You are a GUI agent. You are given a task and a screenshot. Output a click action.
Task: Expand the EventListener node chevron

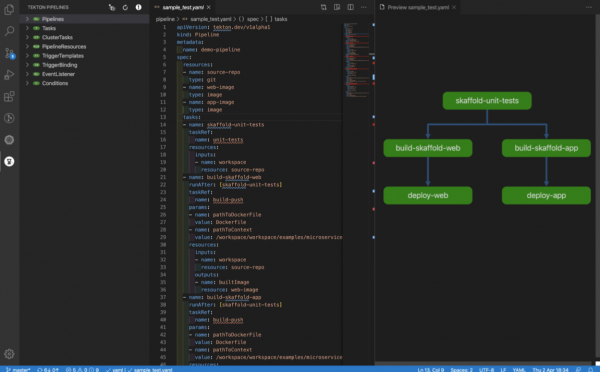(27, 74)
